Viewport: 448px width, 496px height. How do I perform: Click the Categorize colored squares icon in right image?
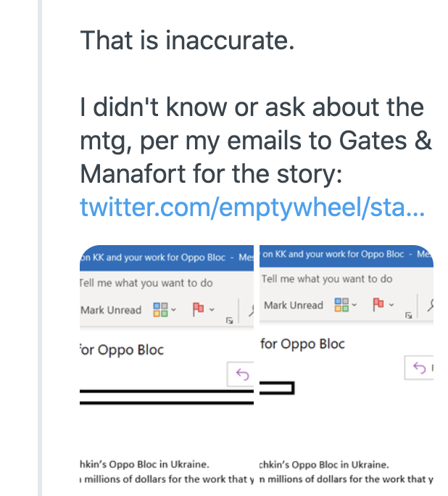(341, 305)
